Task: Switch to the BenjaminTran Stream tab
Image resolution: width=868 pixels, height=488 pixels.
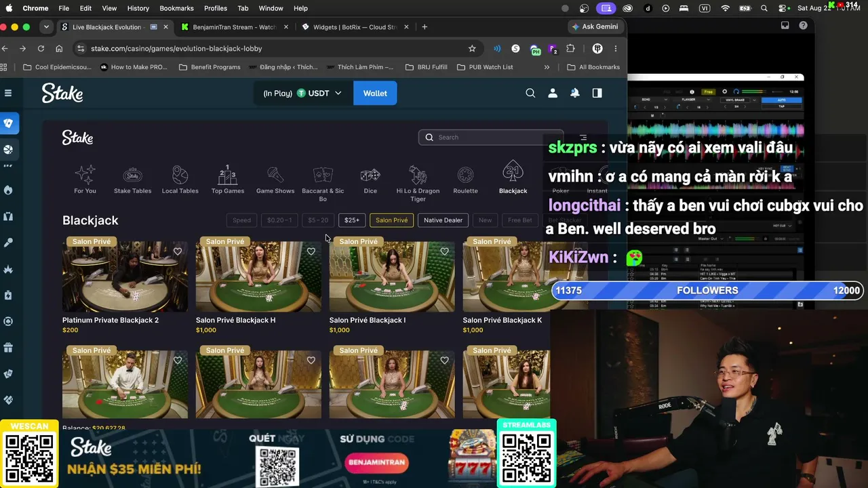Action: (235, 27)
